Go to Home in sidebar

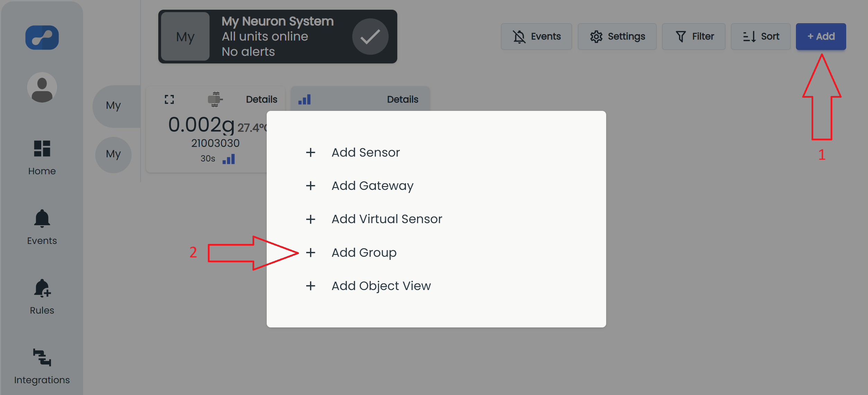click(x=42, y=158)
